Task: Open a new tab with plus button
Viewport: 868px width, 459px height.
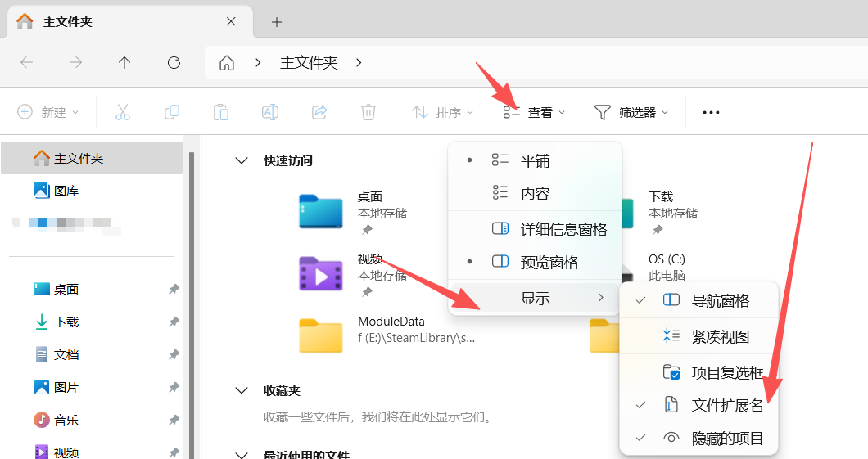Action: 277,22
